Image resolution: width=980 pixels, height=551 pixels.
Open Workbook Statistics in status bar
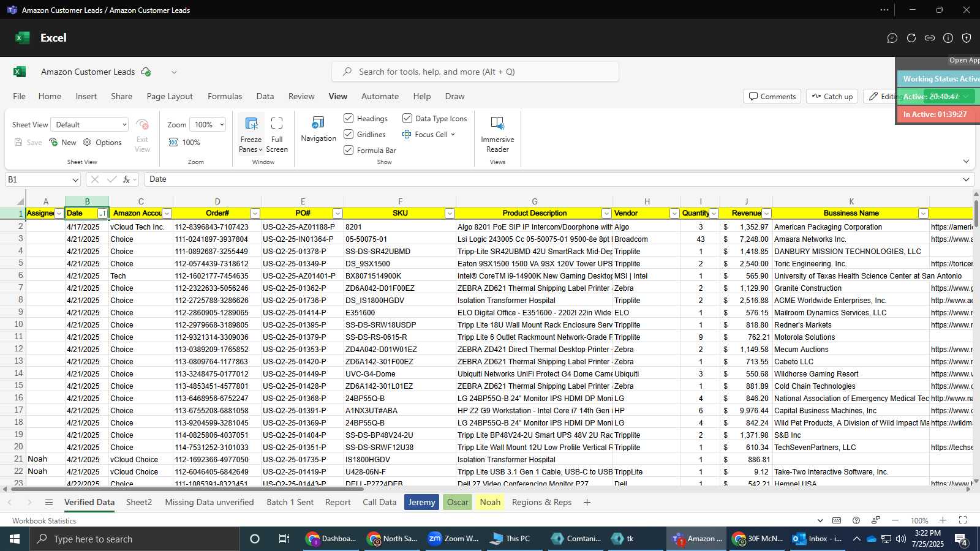[44, 521]
